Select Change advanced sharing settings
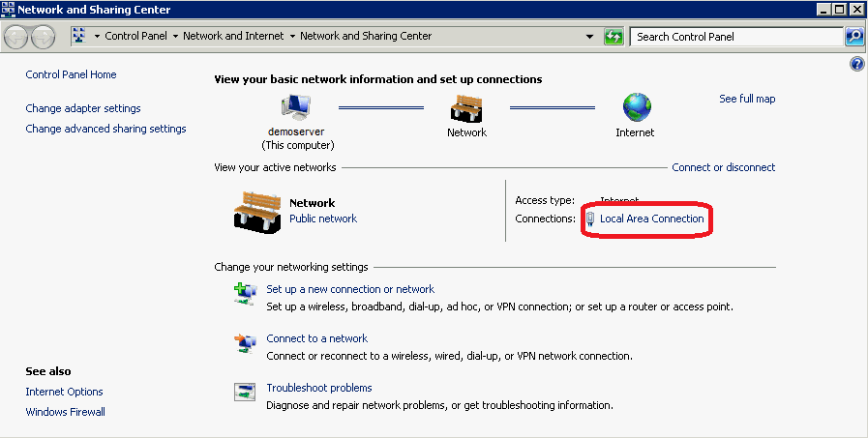Screen dimensions: 868x438 click(x=105, y=129)
